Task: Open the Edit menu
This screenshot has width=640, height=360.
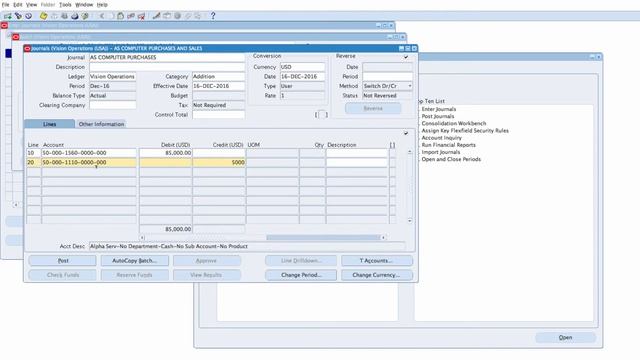Action: pos(18,4)
